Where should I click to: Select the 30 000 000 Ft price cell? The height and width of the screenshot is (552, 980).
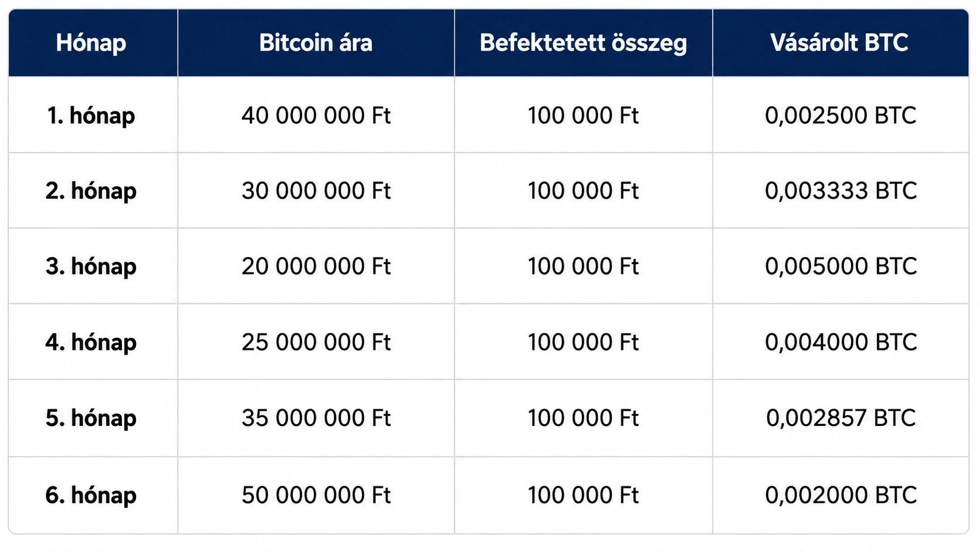pos(316,191)
